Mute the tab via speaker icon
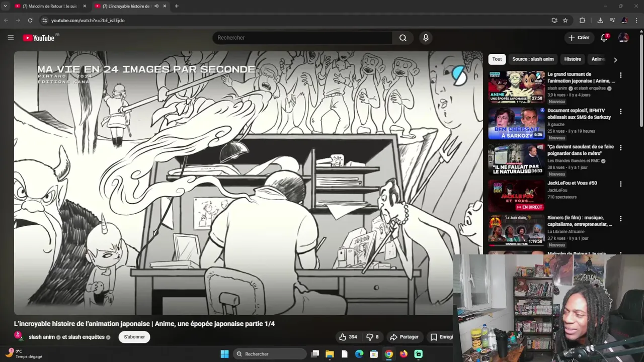The height and width of the screenshot is (362, 644). [156, 6]
